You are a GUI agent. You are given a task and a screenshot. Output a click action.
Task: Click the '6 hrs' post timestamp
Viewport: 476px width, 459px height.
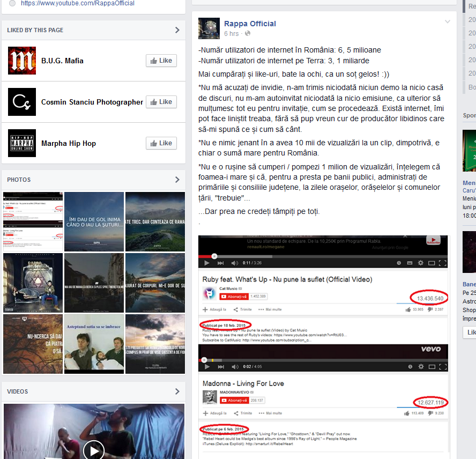232,34
